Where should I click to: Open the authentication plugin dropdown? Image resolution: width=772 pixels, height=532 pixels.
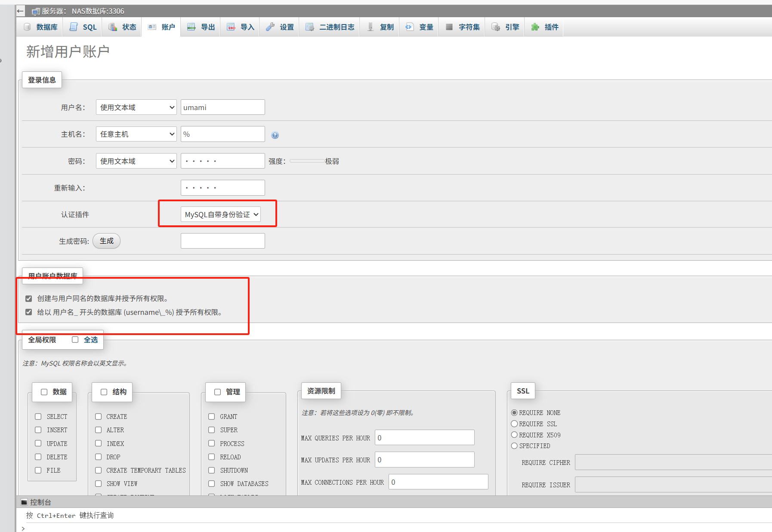click(x=221, y=215)
